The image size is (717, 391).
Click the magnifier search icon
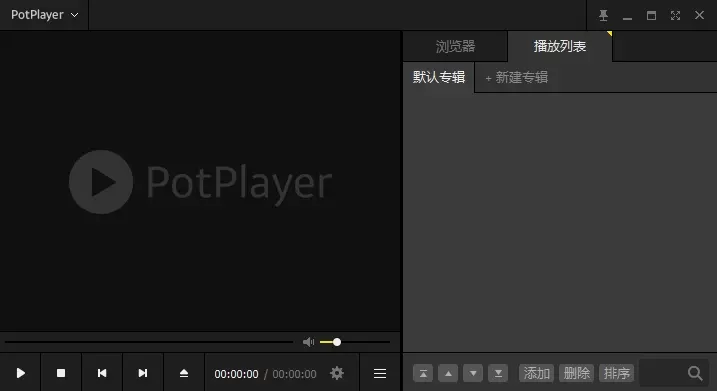click(695, 373)
